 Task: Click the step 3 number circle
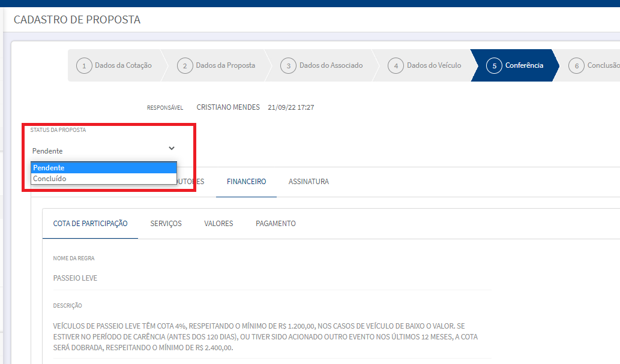pyautogui.click(x=288, y=65)
